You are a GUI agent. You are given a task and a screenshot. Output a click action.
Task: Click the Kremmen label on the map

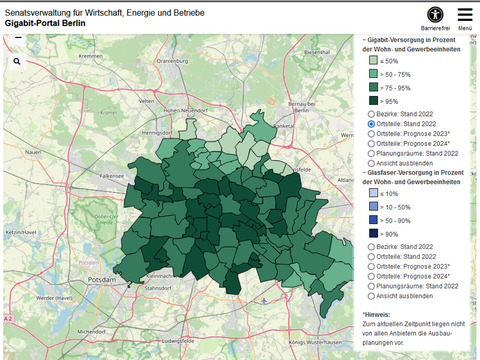coord(91,56)
